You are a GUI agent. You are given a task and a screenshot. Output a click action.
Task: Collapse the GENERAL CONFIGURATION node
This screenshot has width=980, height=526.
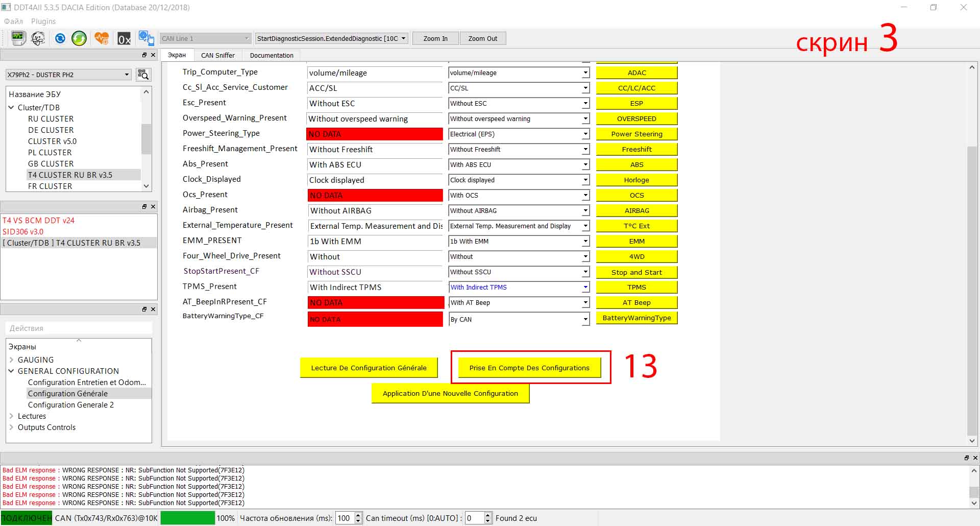pyautogui.click(x=11, y=371)
